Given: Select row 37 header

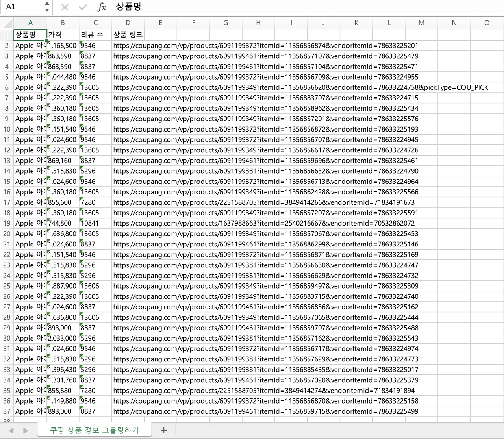Looking at the screenshot, I should (x=7, y=411).
